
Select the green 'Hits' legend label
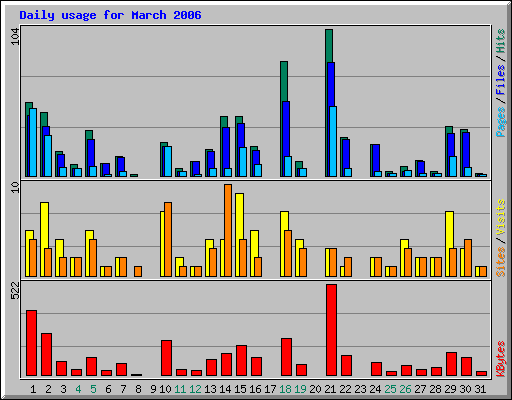(501, 41)
